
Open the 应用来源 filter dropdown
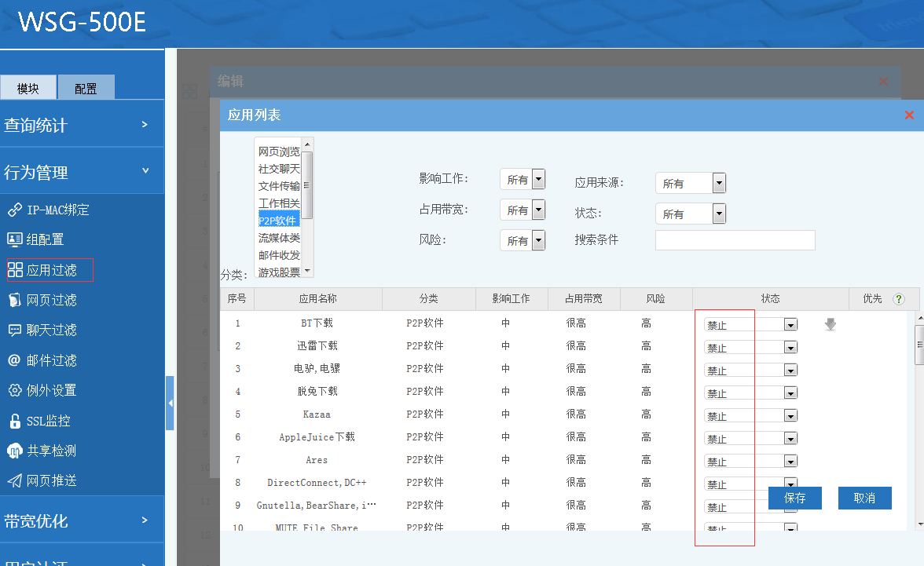719,184
